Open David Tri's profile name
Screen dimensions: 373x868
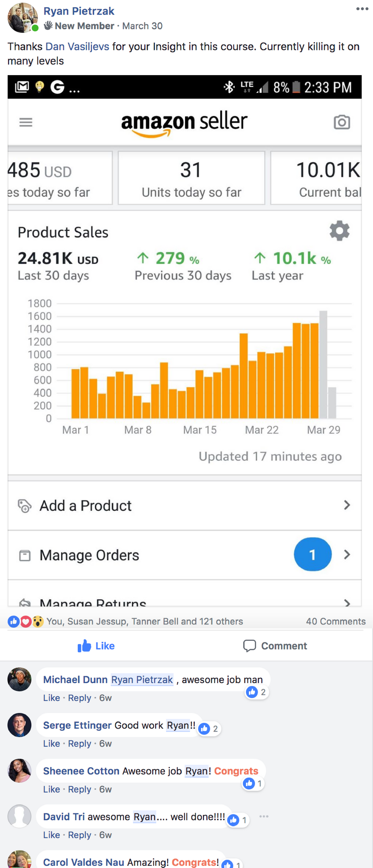coord(64,816)
